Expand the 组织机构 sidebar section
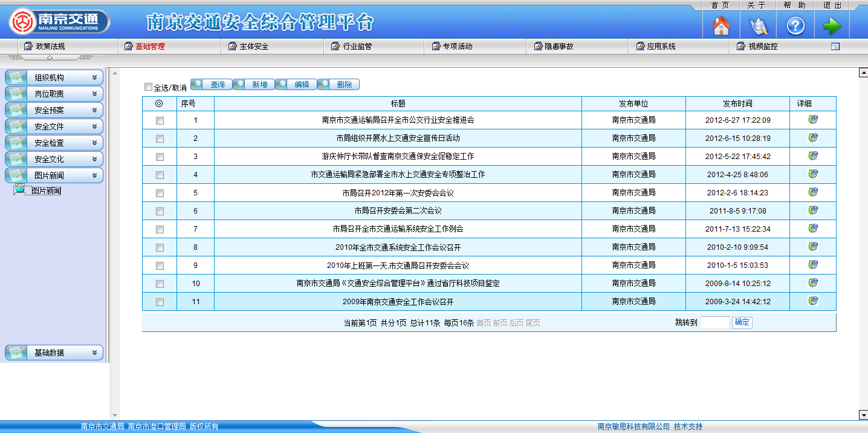The width and height of the screenshot is (868, 433). tap(54, 77)
